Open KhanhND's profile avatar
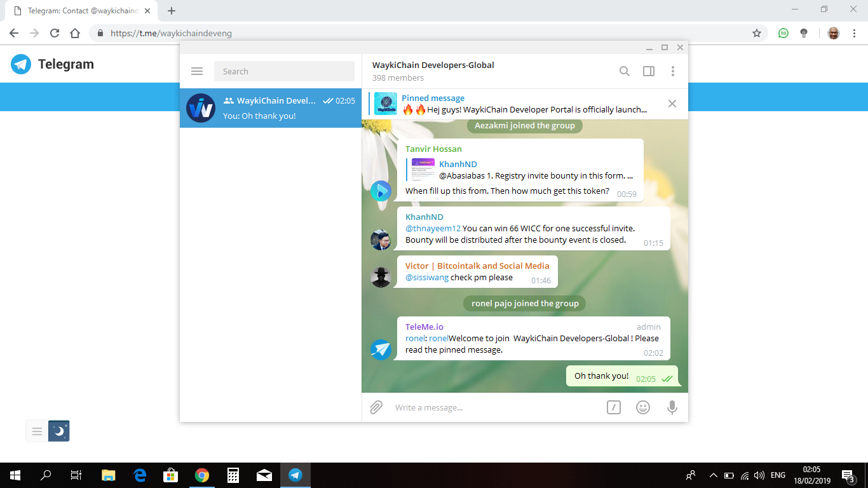 [381, 240]
